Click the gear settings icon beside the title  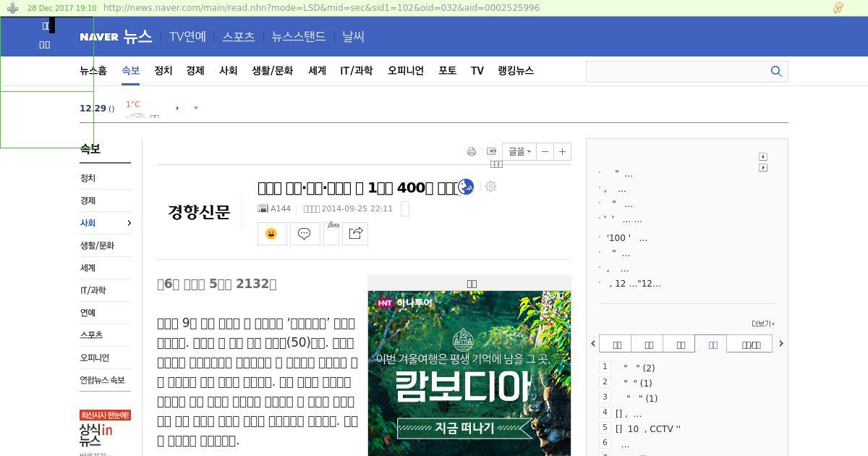(491, 187)
